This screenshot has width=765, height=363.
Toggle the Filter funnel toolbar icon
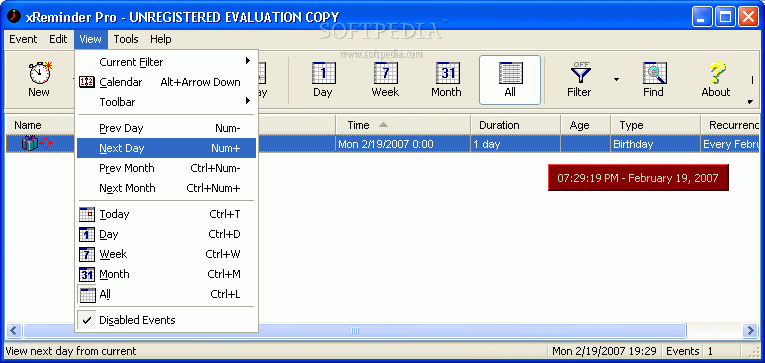pyautogui.click(x=580, y=73)
